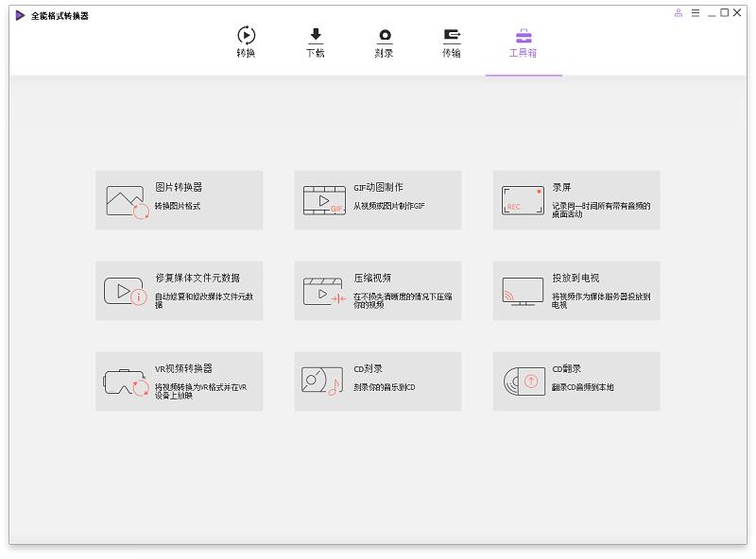Open the 转换 (Convert) tab icon
The height and width of the screenshot is (559, 756).
tap(246, 35)
